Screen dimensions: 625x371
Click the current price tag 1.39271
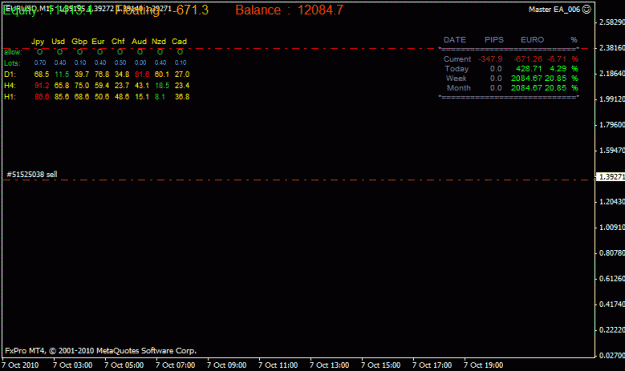pos(610,177)
